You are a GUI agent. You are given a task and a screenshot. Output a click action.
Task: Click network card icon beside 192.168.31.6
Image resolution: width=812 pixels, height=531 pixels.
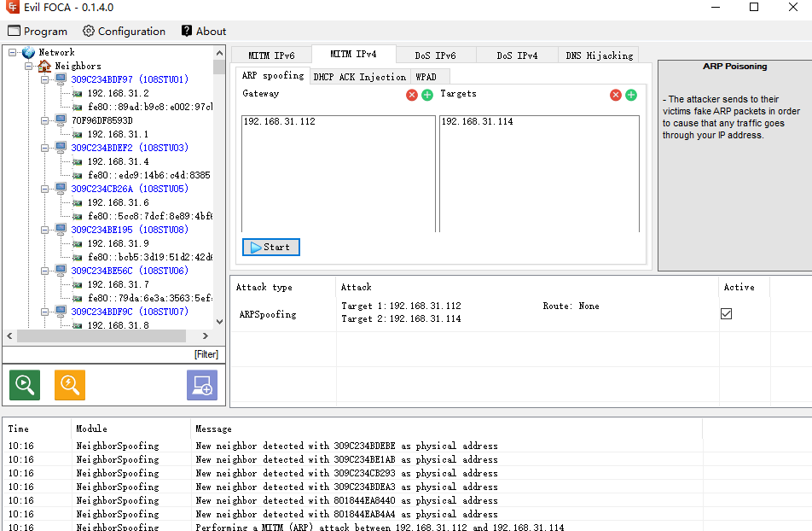coord(78,203)
